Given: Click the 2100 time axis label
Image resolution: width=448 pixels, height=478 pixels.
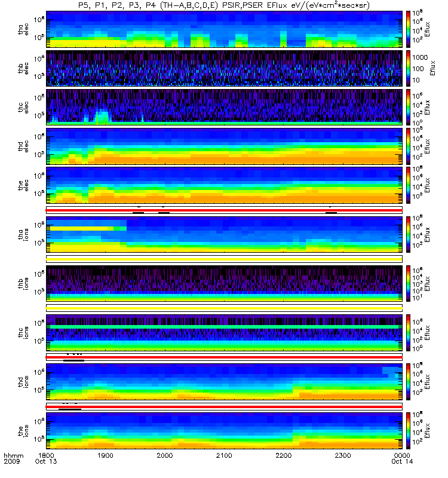Looking at the screenshot, I should click(225, 455).
